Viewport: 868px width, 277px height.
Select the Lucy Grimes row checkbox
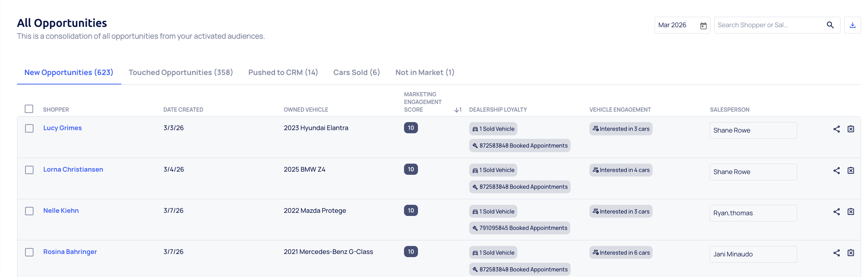click(x=29, y=128)
